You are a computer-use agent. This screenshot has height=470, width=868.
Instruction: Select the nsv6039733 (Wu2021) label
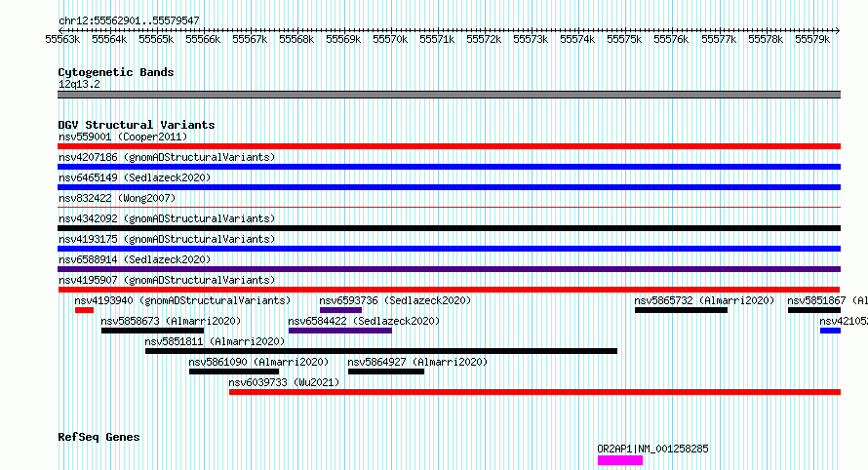coord(284,382)
